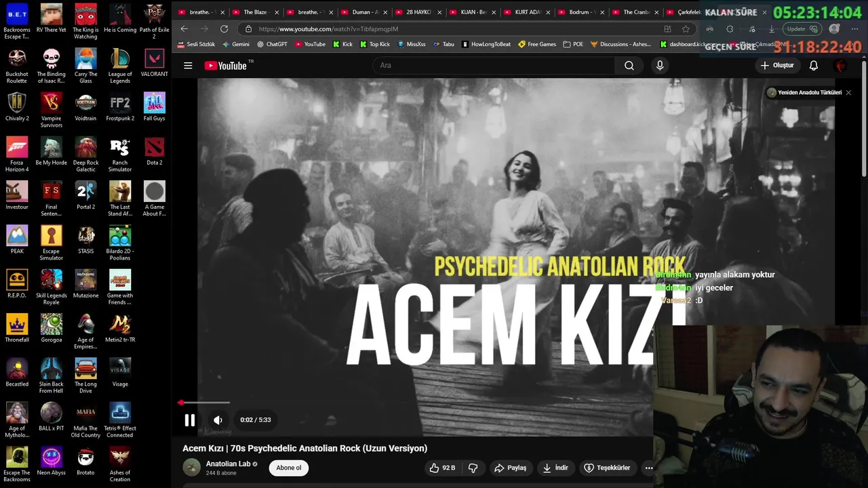Open the Metin2 tr-TR desktop icon
The width and height of the screenshot is (868, 488).
(120, 329)
